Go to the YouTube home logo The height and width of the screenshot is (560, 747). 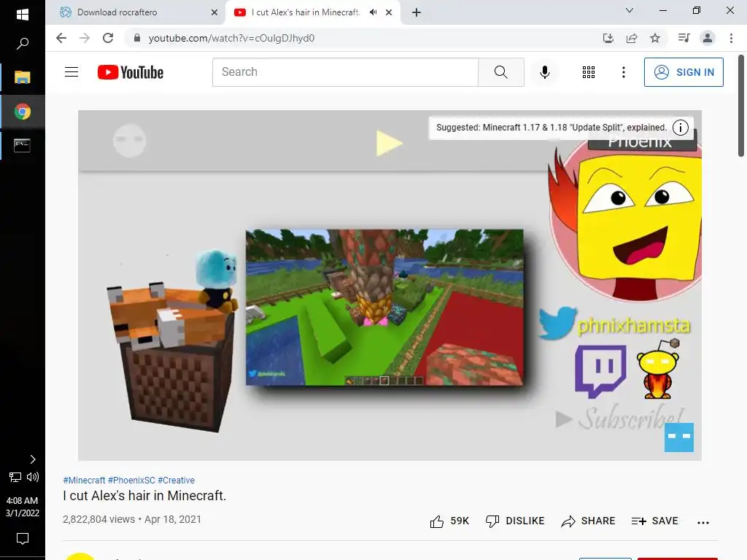tap(131, 72)
